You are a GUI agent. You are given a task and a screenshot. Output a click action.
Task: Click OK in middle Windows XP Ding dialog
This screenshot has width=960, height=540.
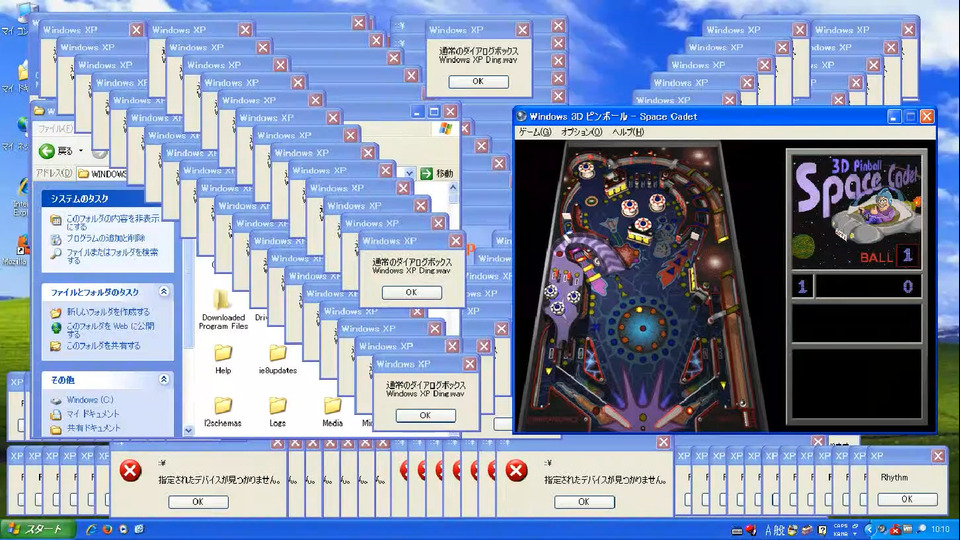411,293
